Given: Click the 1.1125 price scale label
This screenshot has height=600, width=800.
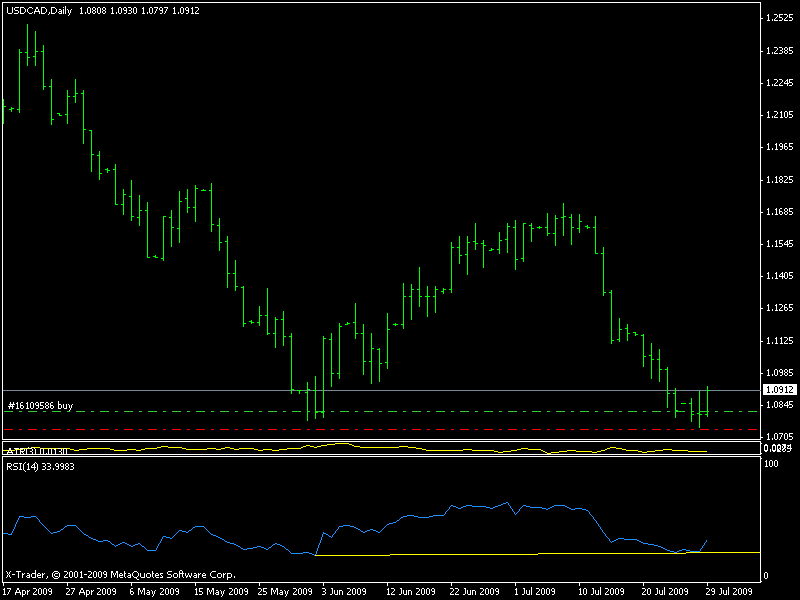Looking at the screenshot, I should click(778, 341).
